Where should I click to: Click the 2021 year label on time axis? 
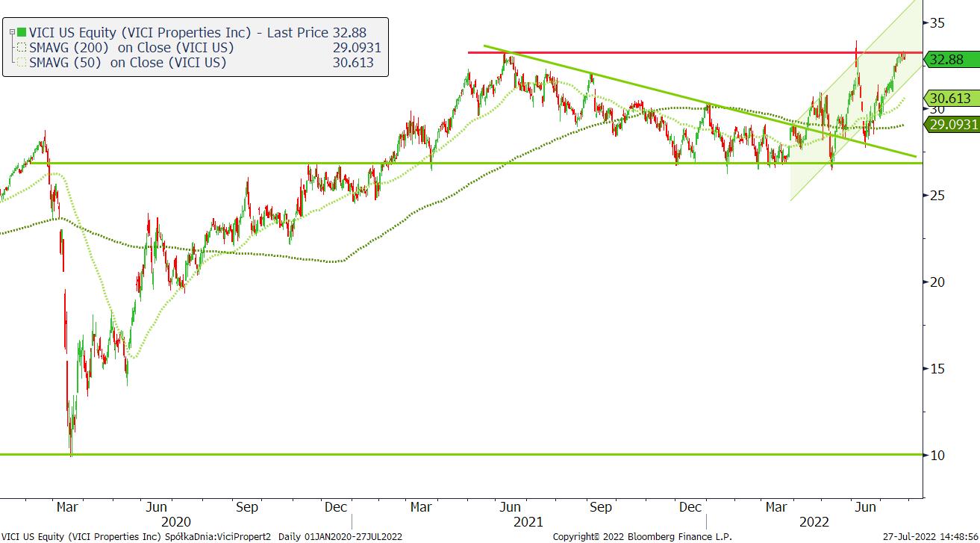(528, 521)
